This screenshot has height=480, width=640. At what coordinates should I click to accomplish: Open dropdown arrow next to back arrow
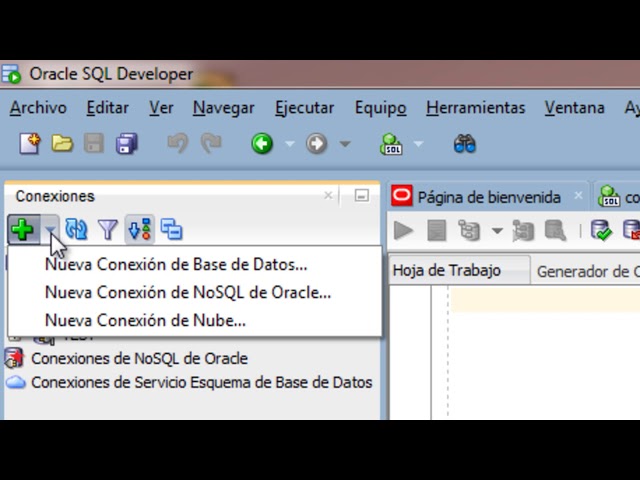click(289, 144)
